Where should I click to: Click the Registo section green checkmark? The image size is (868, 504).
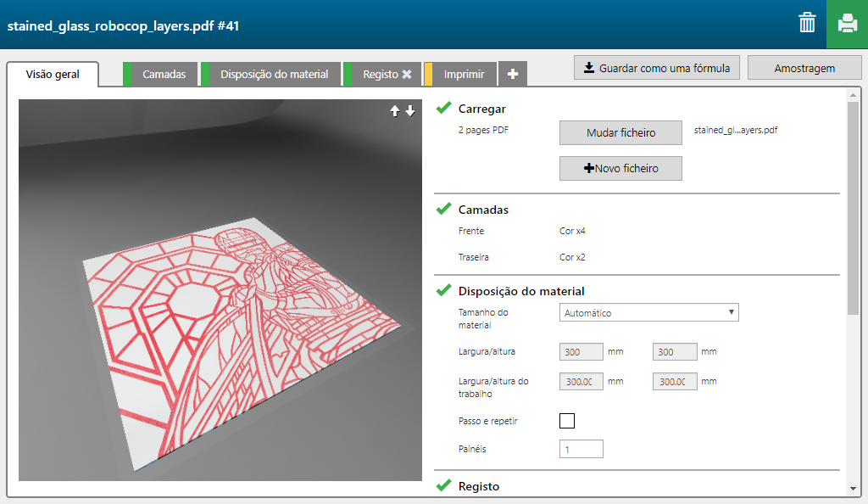point(443,485)
